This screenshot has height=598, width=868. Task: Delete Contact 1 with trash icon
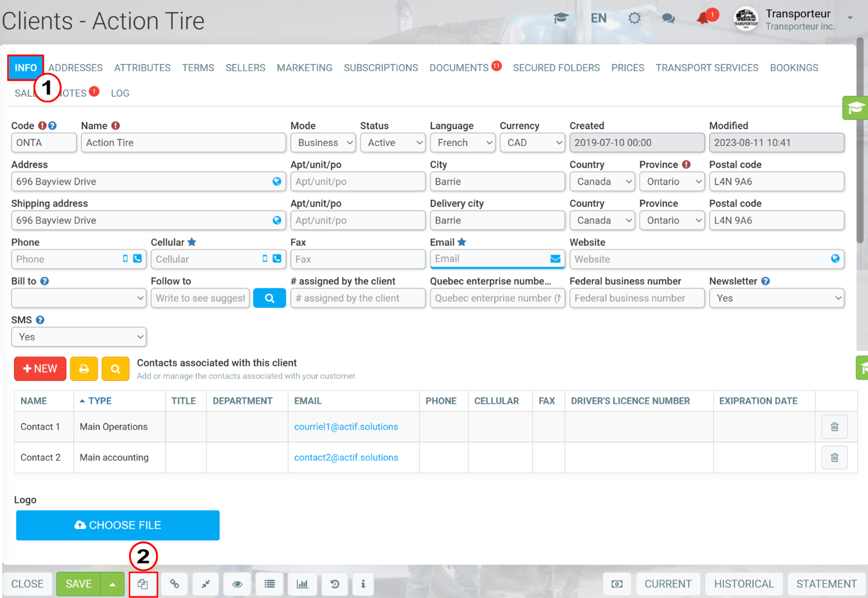834,427
